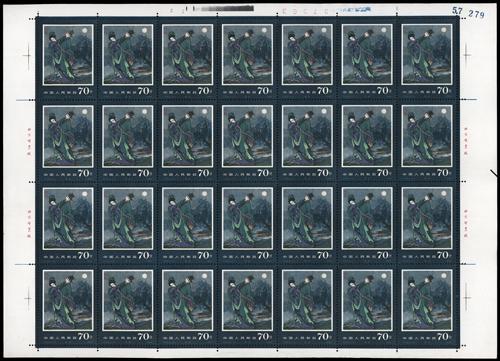Click the 70 denomination on row one, column two stamp
The image size is (500, 361).
(143, 91)
